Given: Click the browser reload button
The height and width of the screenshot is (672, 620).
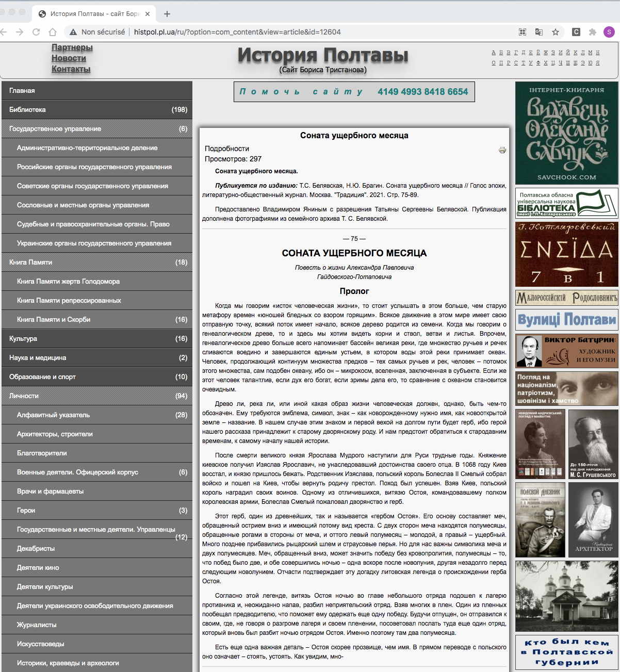Looking at the screenshot, I should pyautogui.click(x=36, y=32).
